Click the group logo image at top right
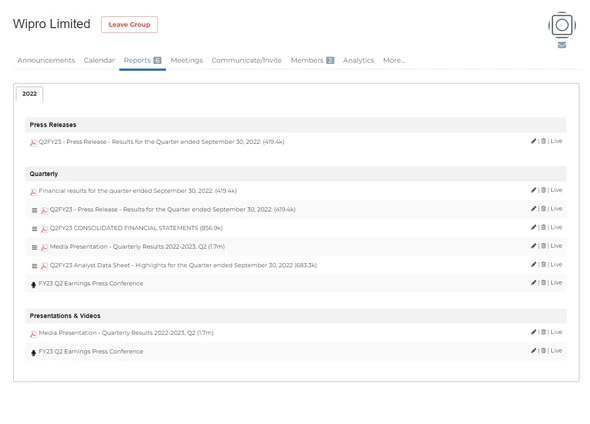Screen dimensions: 590x424 [562, 25]
